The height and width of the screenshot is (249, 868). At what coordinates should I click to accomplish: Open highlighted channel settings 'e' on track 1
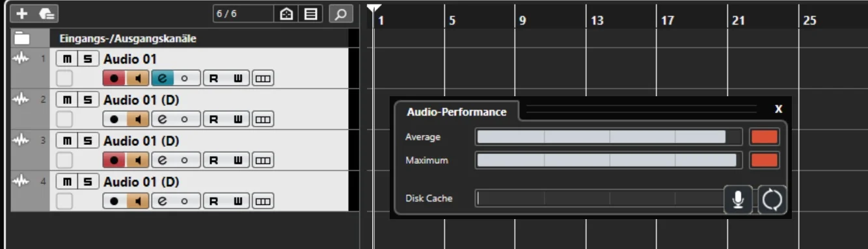162,79
